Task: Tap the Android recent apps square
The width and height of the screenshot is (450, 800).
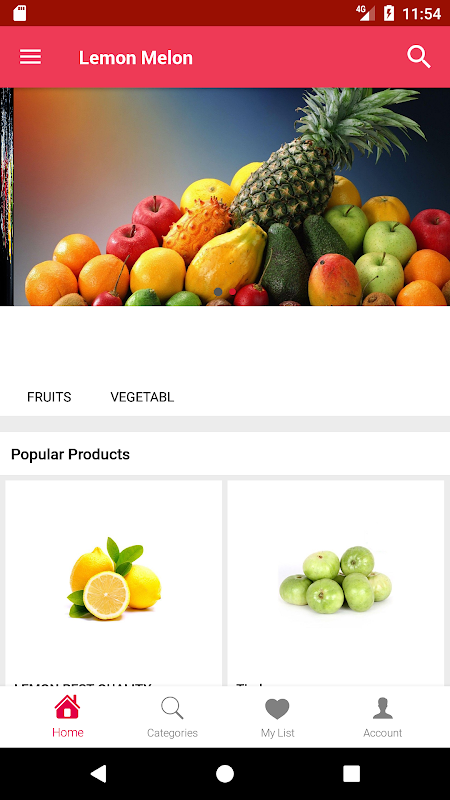Action: (352, 773)
